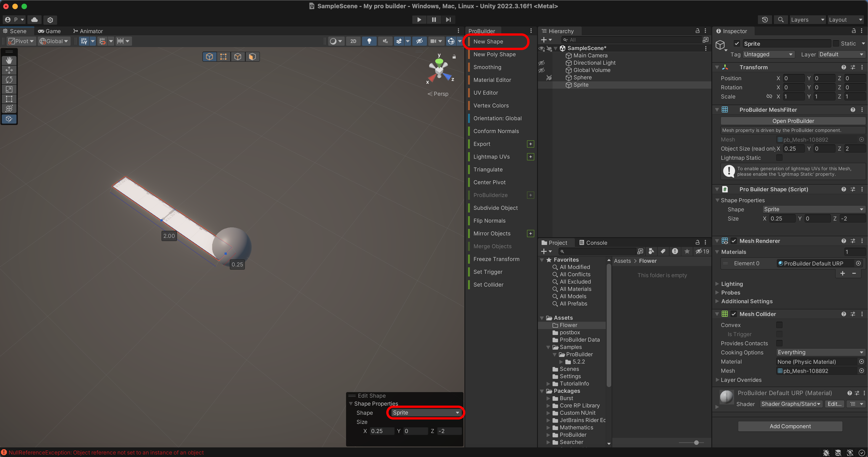The image size is (868, 457).
Task: Switch to the Game tab
Action: click(x=50, y=31)
